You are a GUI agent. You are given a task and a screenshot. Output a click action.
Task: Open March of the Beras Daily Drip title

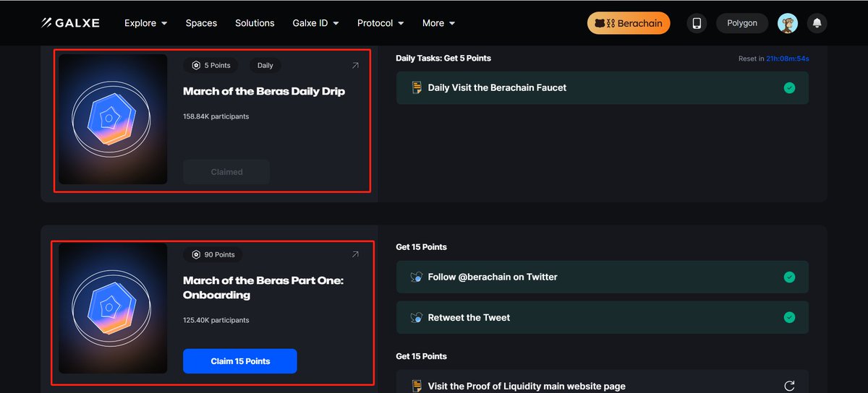[x=264, y=91]
